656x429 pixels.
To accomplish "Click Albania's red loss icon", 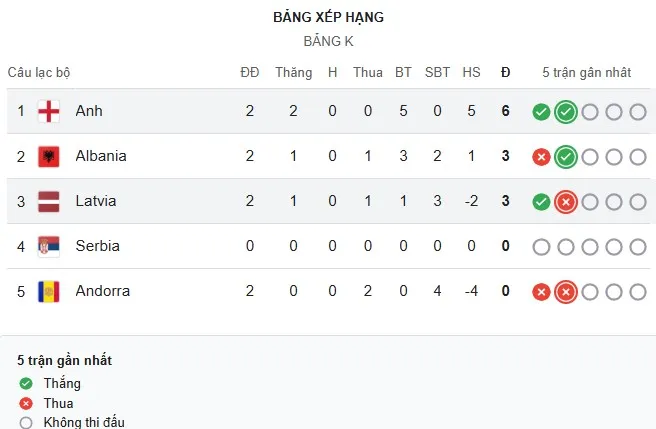I will pos(541,157).
